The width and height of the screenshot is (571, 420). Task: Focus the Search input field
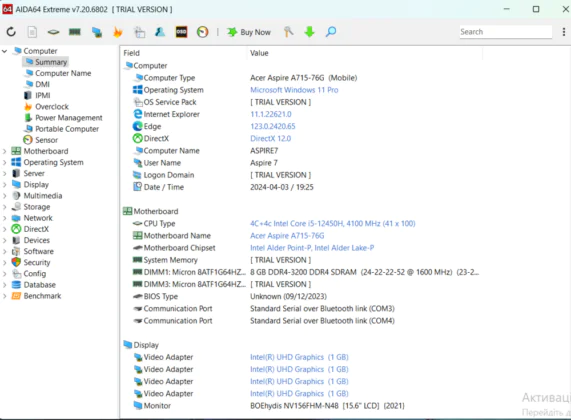click(505, 32)
